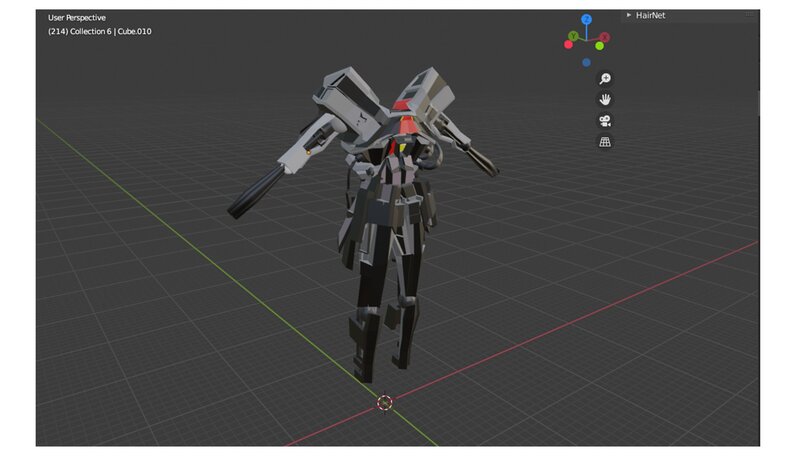800x458 pixels.
Task: Click the unlabeled bright green gizmo dot
Action: point(600,45)
